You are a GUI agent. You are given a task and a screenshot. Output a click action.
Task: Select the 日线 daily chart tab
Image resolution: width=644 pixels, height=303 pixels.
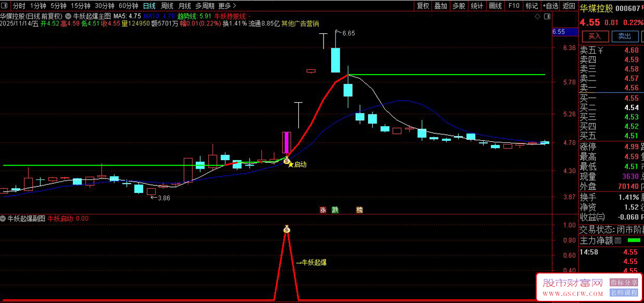(x=149, y=6)
